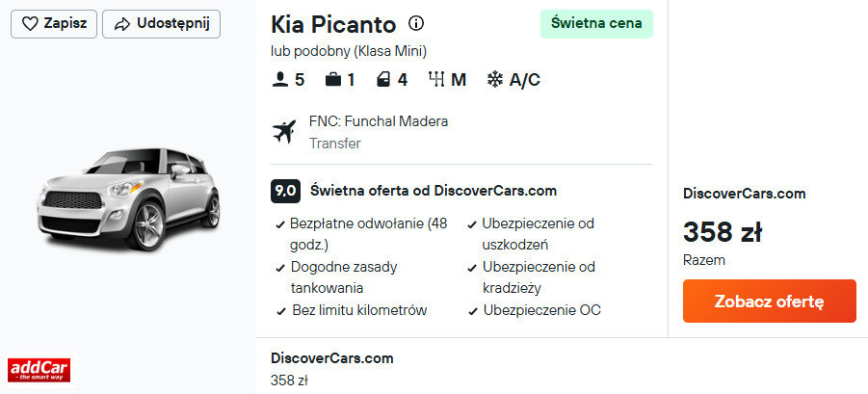
Task: Click FNC: Funchal Madera location text
Action: tap(379, 121)
